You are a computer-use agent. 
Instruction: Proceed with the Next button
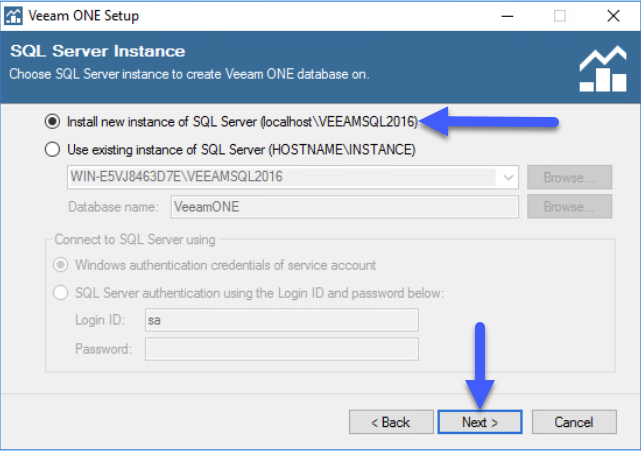(x=480, y=422)
